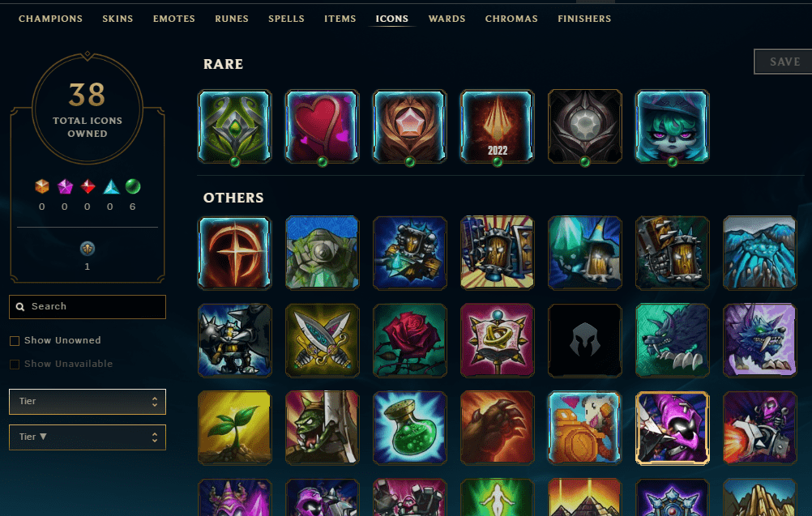Screen dimensions: 812x516
Task: Open the Skins tab
Action: click(x=118, y=19)
